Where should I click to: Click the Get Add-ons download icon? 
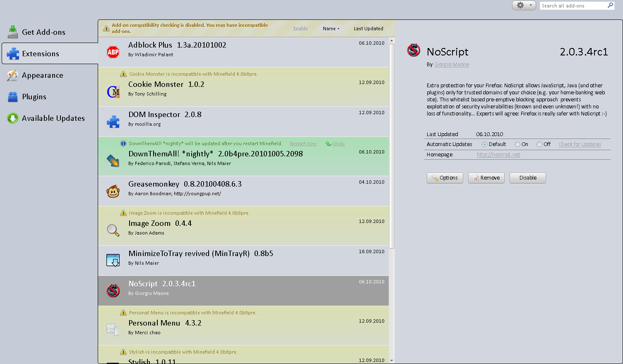13,31
